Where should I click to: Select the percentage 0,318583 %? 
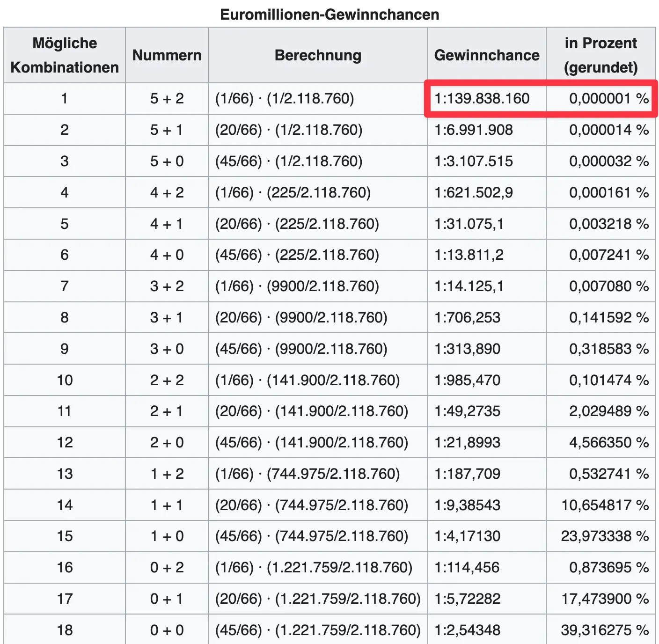coord(609,349)
